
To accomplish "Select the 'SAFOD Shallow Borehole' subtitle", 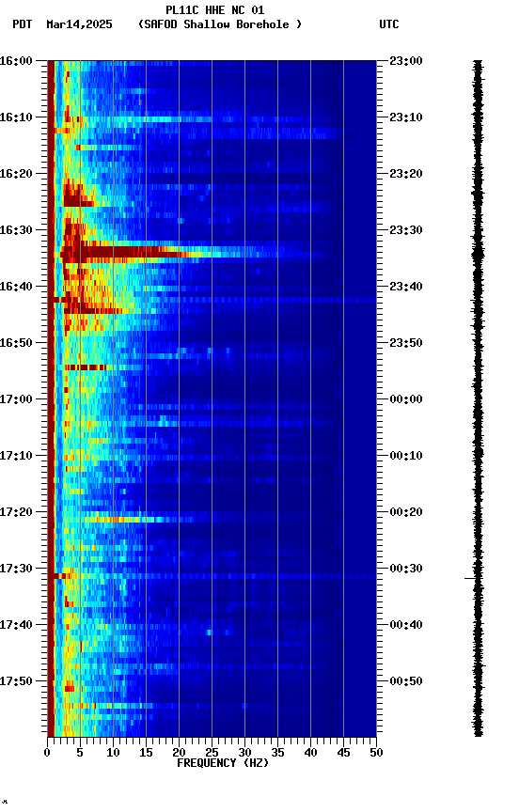I will (220, 24).
